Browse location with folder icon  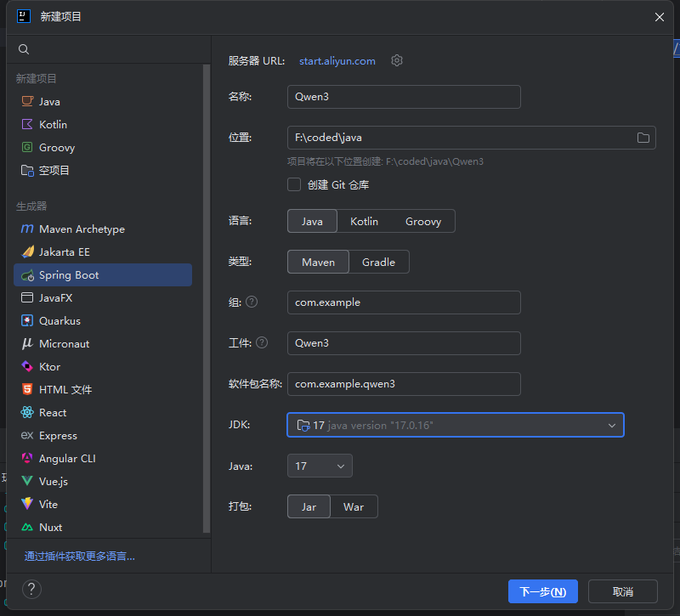643,138
